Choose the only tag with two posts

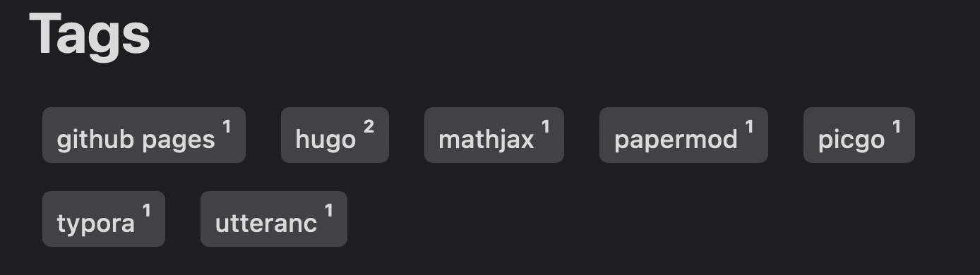pos(335,135)
